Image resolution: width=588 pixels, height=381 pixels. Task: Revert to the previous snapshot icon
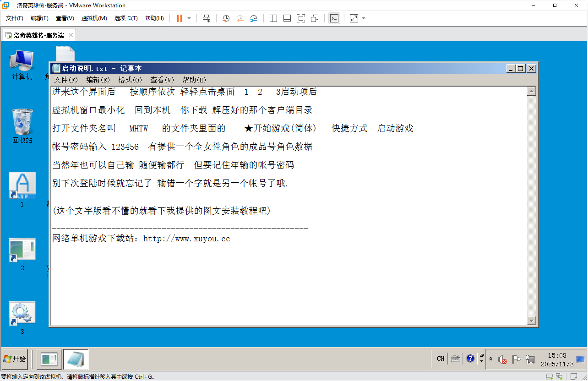point(240,18)
